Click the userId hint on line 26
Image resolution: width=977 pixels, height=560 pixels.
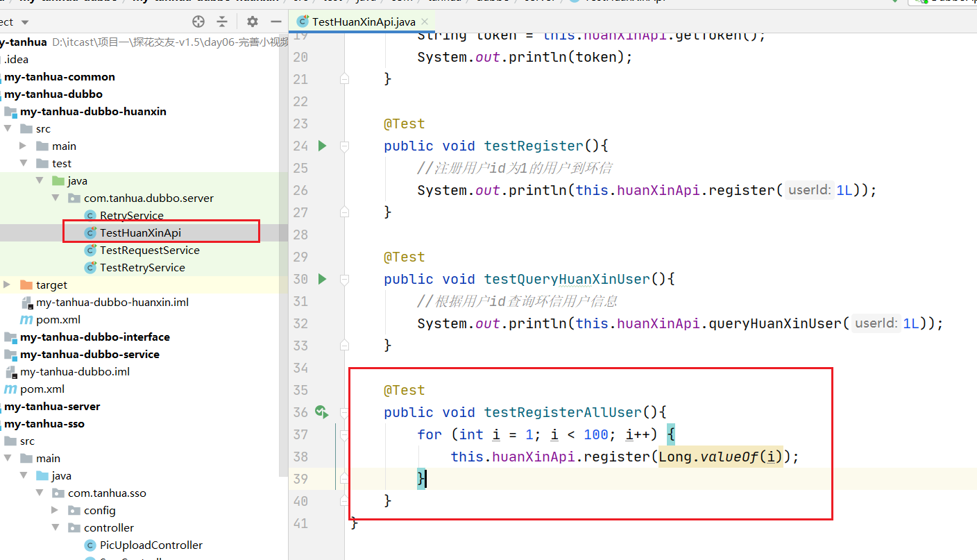click(x=809, y=190)
